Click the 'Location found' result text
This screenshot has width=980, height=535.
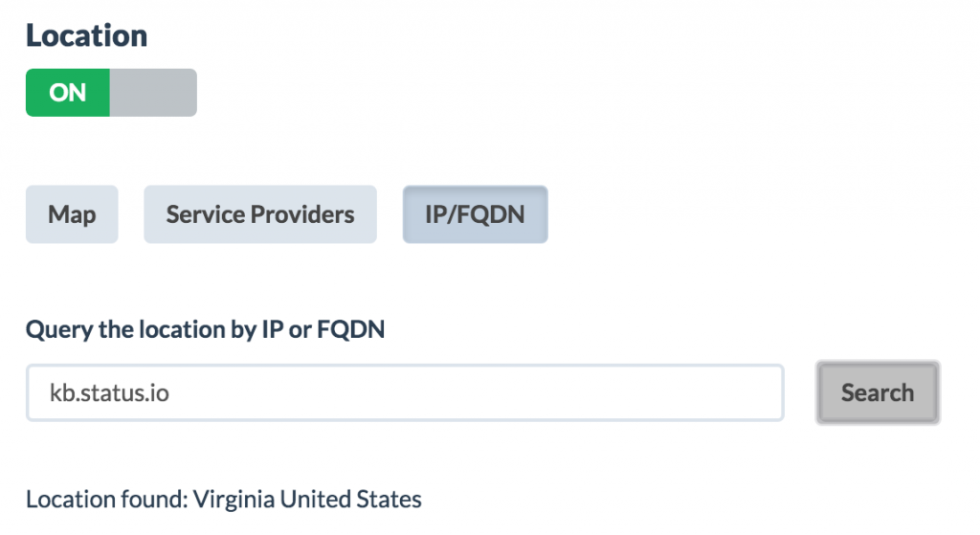106,500
